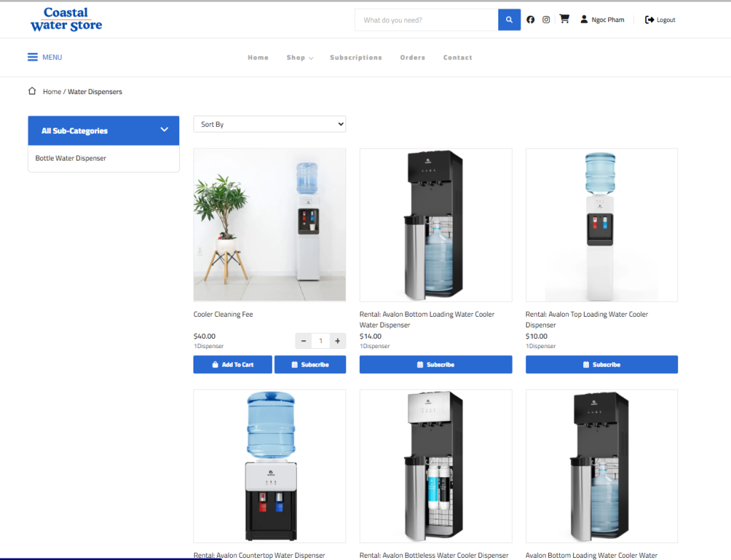Expand the Shop menu dropdown
Screen dimensions: 731x560
[x=300, y=58]
